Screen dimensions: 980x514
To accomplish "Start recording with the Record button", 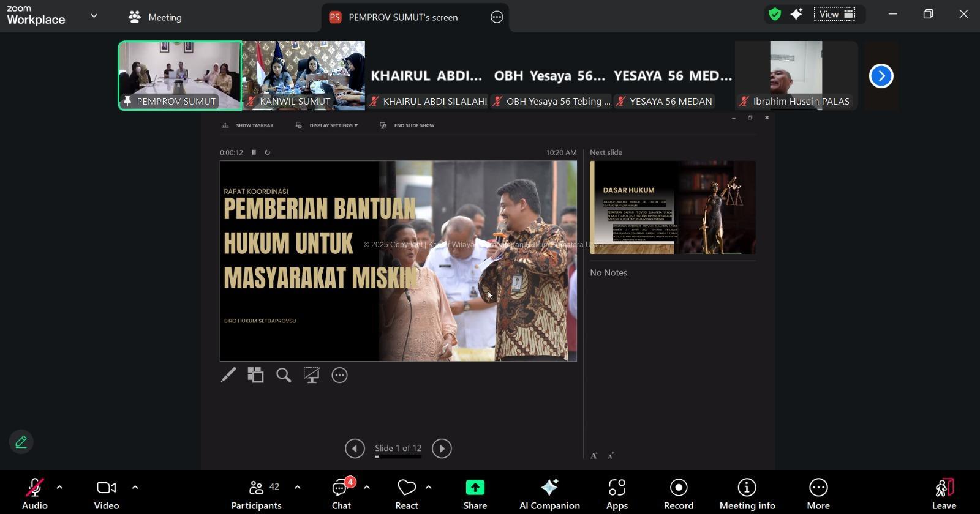I will [679, 494].
